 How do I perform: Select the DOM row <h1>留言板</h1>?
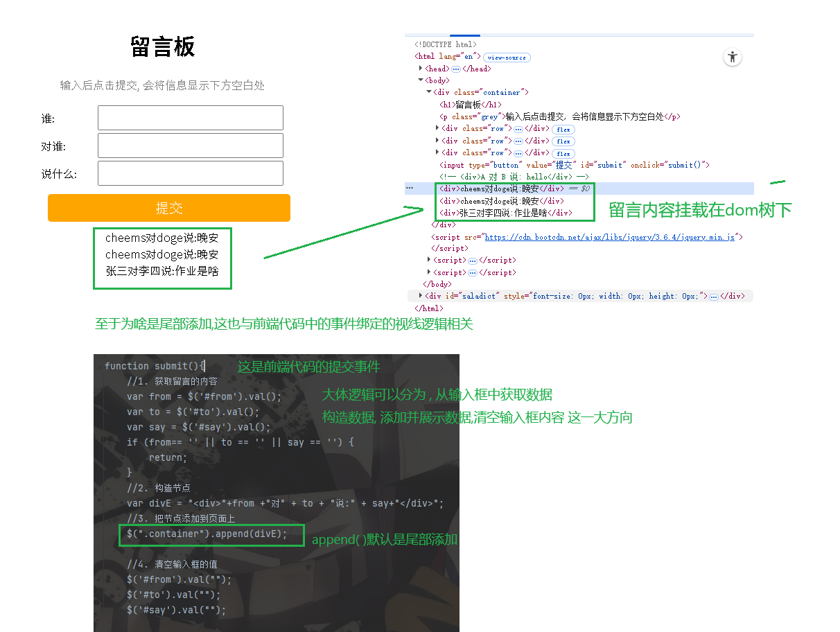point(471,105)
